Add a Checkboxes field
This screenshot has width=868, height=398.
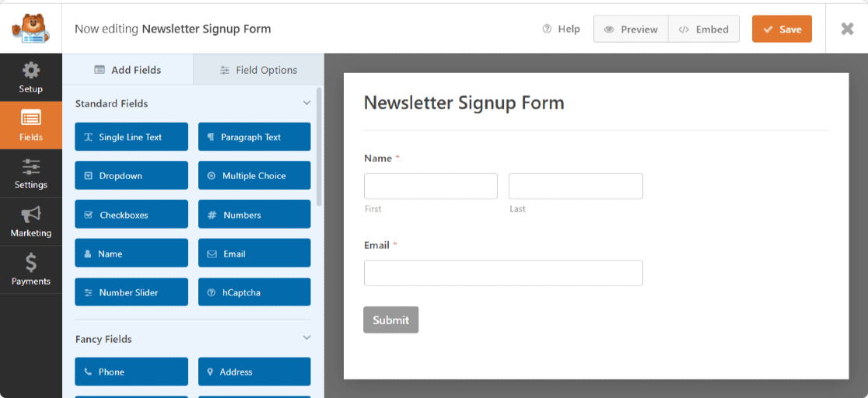coord(131,215)
